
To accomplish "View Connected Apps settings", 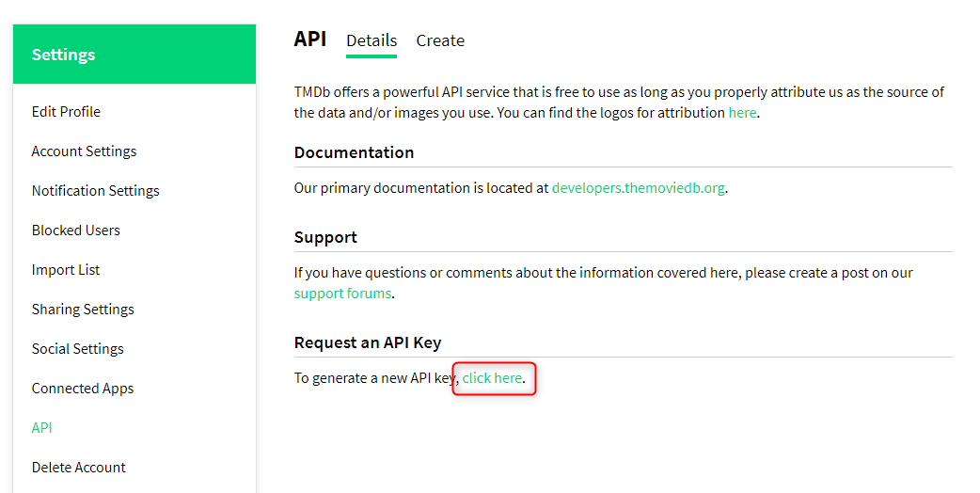I will (x=83, y=389).
